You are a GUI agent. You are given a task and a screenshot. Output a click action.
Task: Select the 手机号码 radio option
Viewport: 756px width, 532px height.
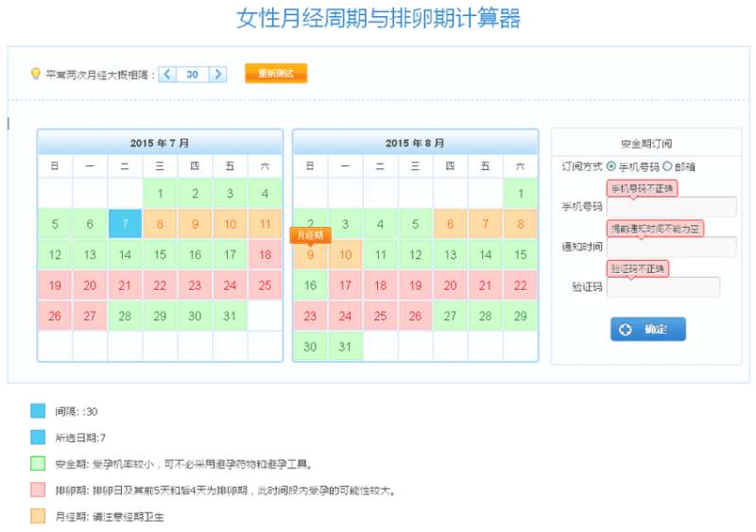[x=611, y=166]
